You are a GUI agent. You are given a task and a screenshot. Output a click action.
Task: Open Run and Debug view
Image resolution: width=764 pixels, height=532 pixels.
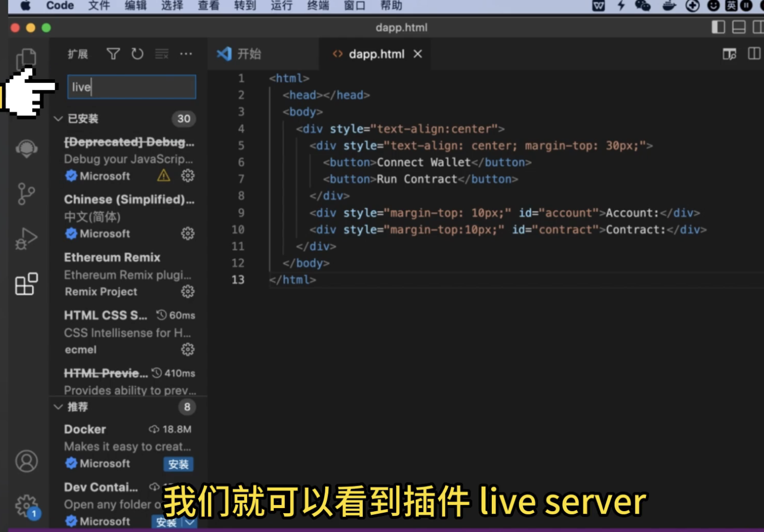26,239
